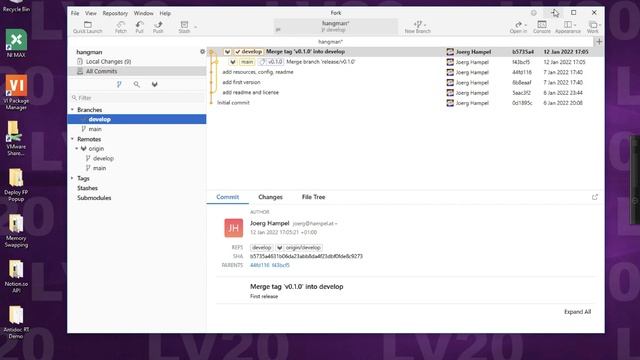The height and width of the screenshot is (360, 640).
Task: Collapse the origin remote node
Action: point(76,149)
